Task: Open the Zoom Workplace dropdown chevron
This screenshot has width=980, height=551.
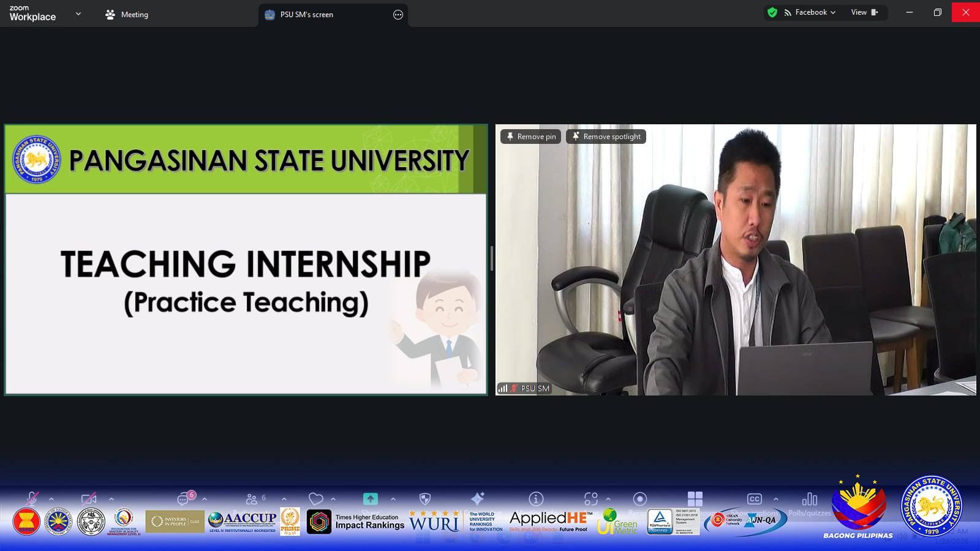Action: 78,13
